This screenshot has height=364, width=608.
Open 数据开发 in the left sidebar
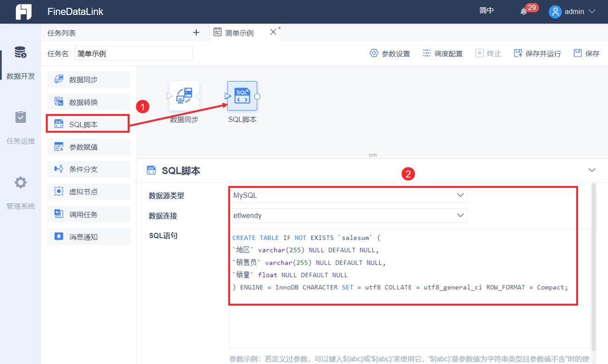tap(21, 63)
